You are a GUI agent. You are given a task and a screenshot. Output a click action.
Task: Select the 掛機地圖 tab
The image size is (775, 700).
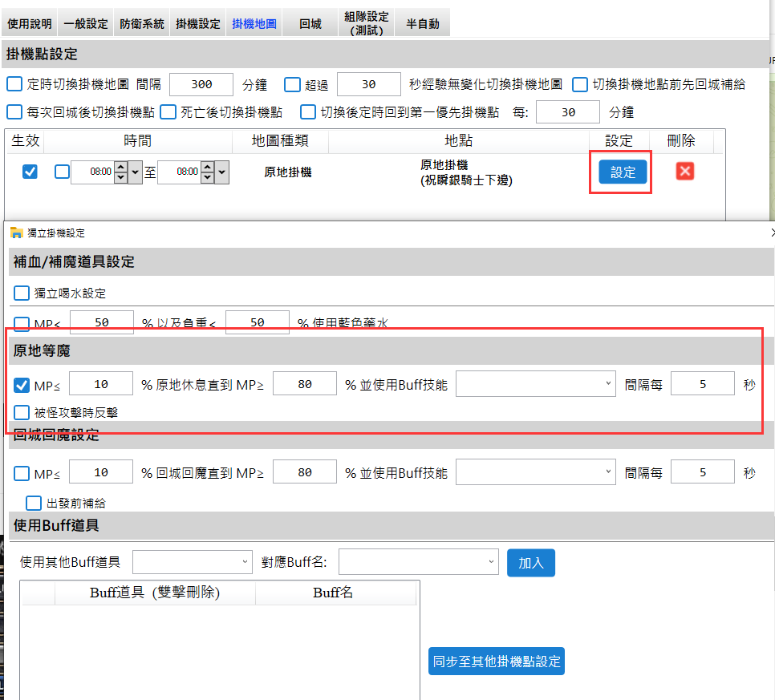tap(254, 23)
